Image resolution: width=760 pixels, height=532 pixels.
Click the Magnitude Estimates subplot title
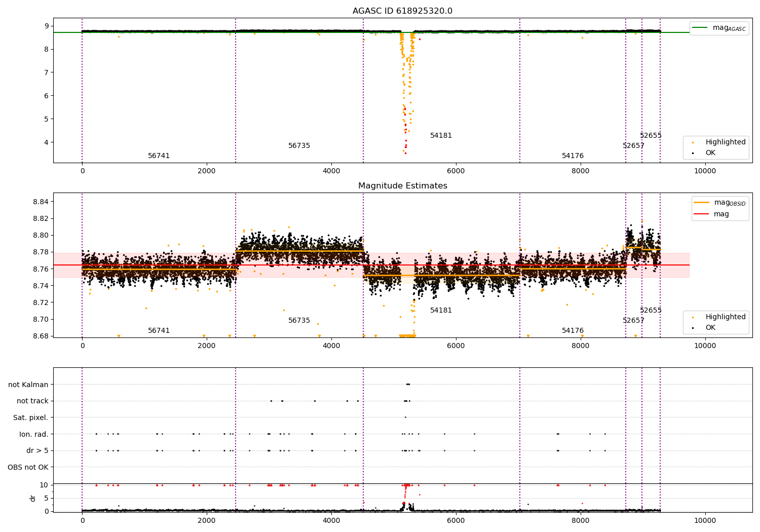click(x=402, y=186)
